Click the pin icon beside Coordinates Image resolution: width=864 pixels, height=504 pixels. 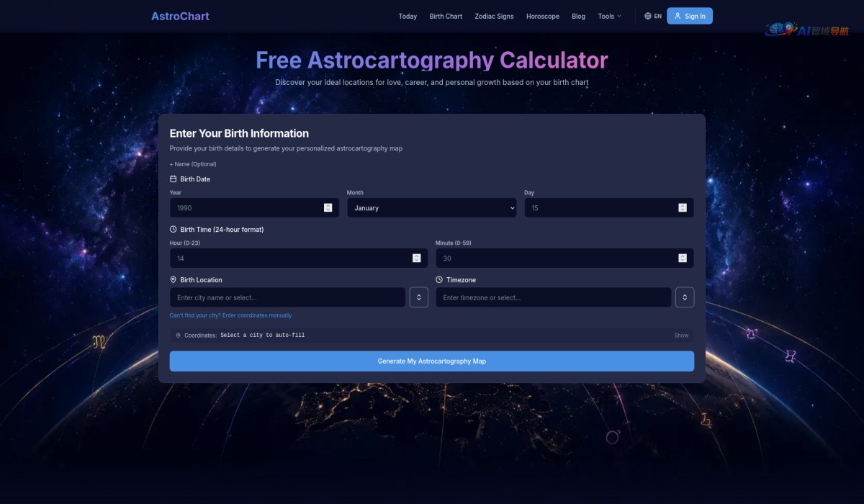(x=178, y=336)
